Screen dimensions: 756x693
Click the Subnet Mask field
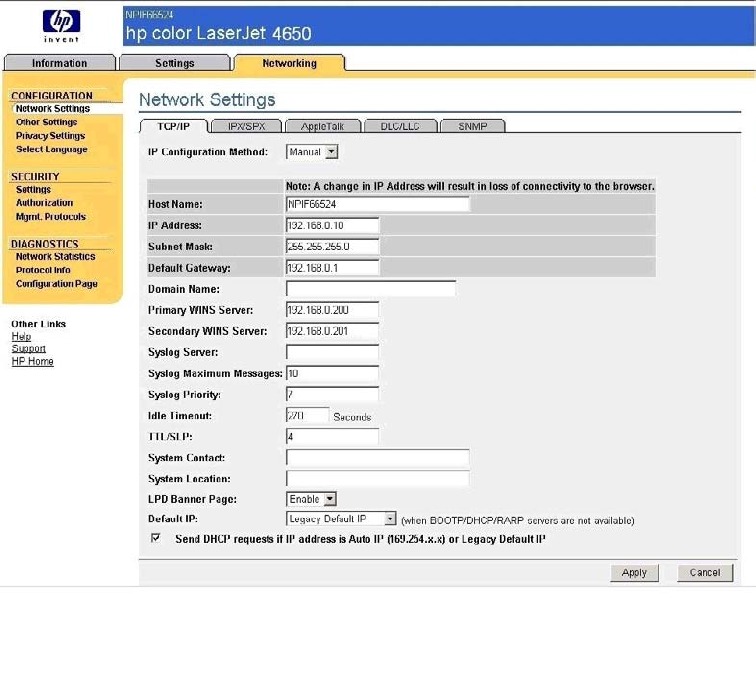coord(333,246)
